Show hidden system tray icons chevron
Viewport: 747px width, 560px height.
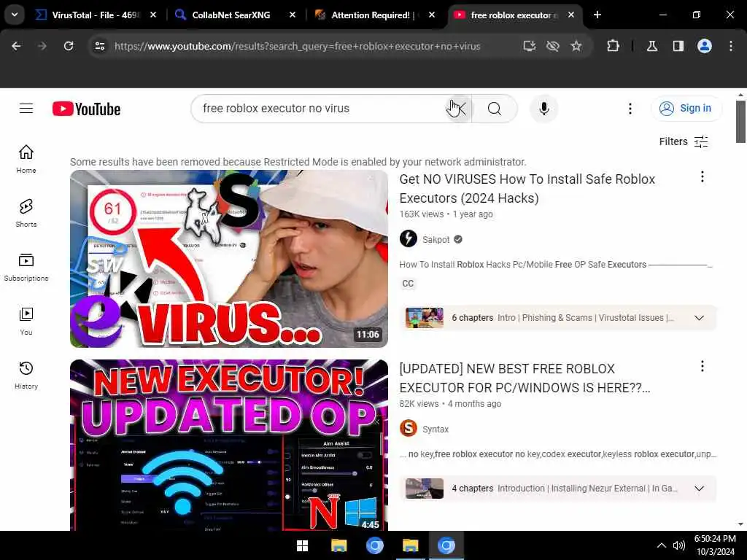pyautogui.click(x=661, y=545)
